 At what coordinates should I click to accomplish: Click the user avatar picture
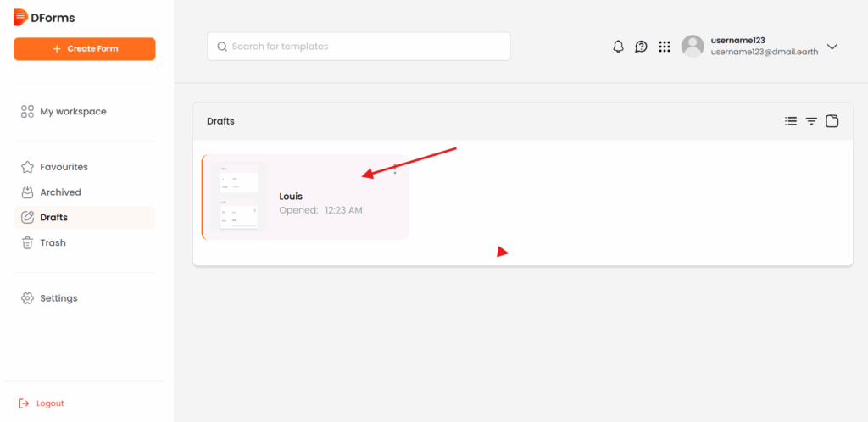(693, 47)
